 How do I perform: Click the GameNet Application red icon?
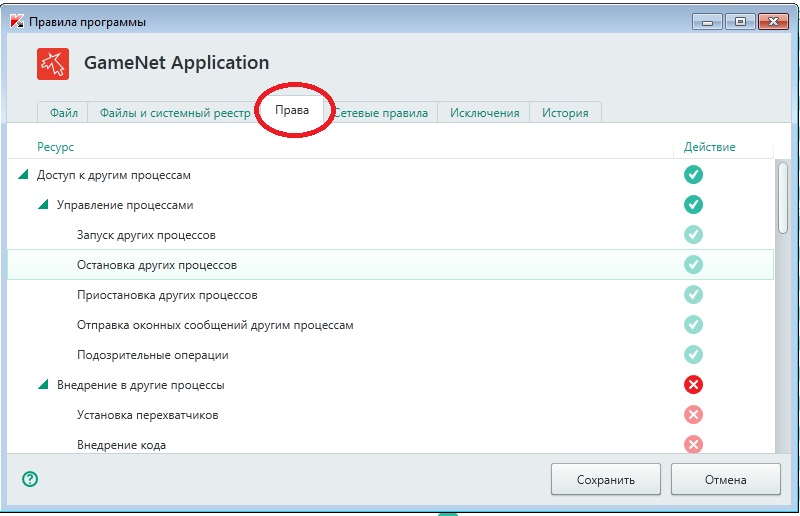(53, 64)
